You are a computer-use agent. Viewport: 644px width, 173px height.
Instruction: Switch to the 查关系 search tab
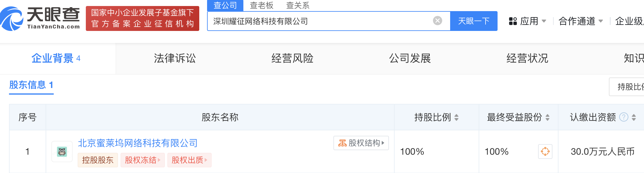tap(297, 5)
